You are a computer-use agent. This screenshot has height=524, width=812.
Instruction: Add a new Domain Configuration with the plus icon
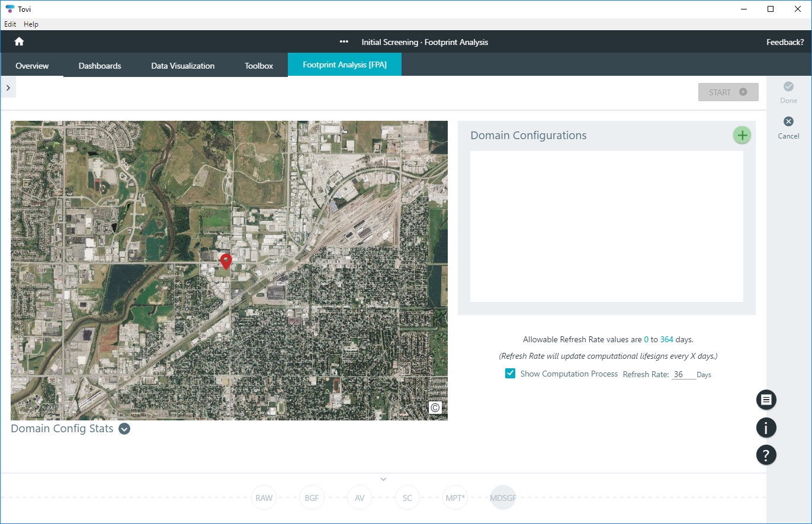pyautogui.click(x=742, y=135)
